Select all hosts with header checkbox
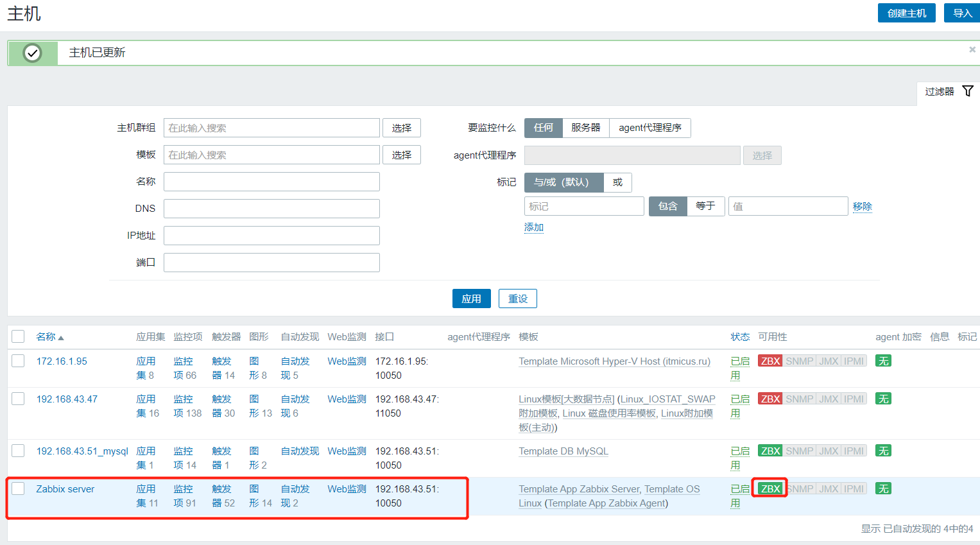Viewport: 980px width, 545px height. point(18,336)
